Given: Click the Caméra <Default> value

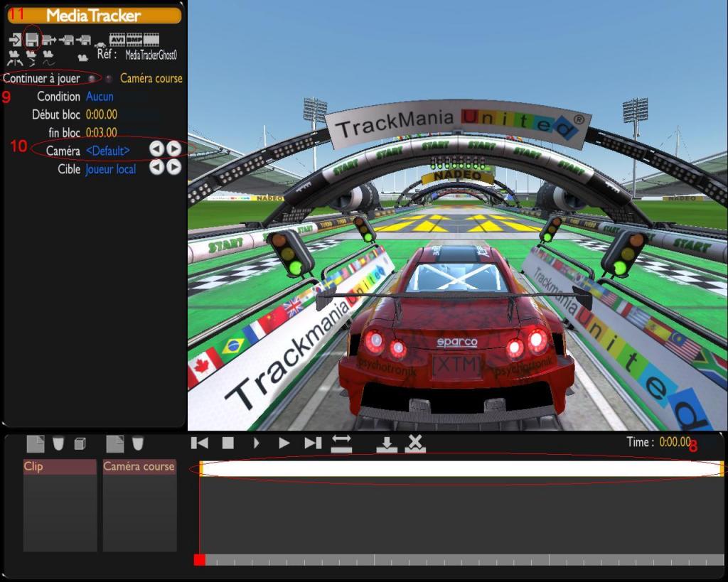Looking at the screenshot, I should tap(108, 151).
